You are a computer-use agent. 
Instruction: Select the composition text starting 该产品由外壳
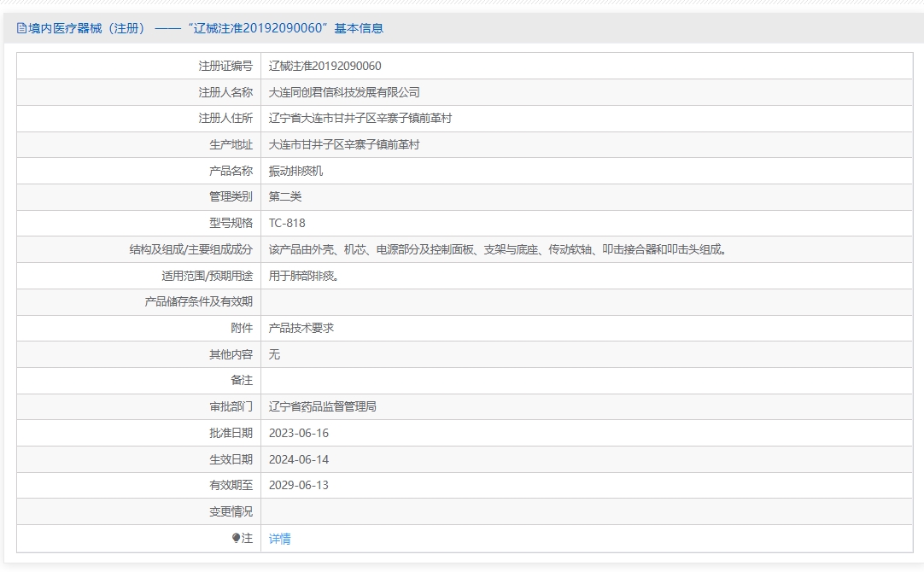point(499,250)
